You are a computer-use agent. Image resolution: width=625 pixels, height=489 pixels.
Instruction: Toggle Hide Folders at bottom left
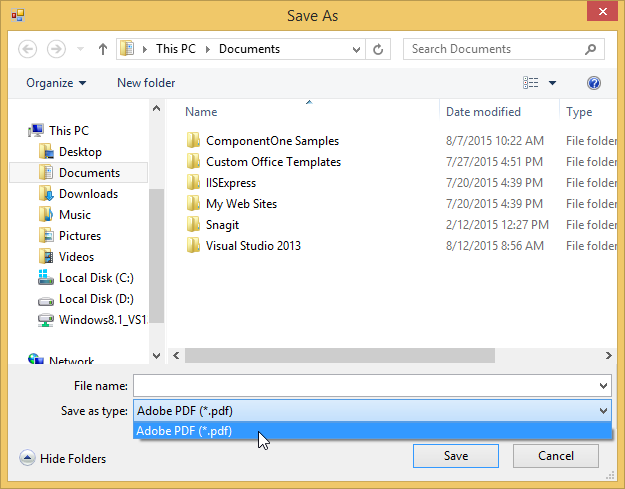63,459
